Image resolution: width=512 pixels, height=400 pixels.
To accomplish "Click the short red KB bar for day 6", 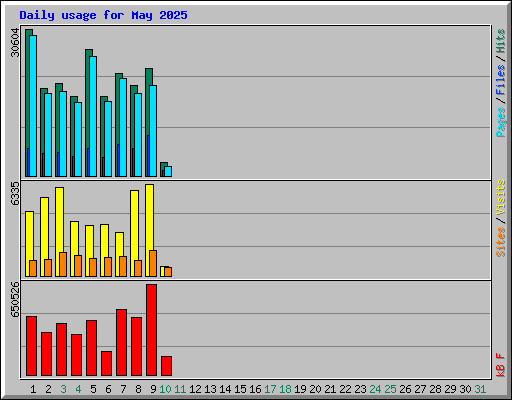I will tap(106, 363).
